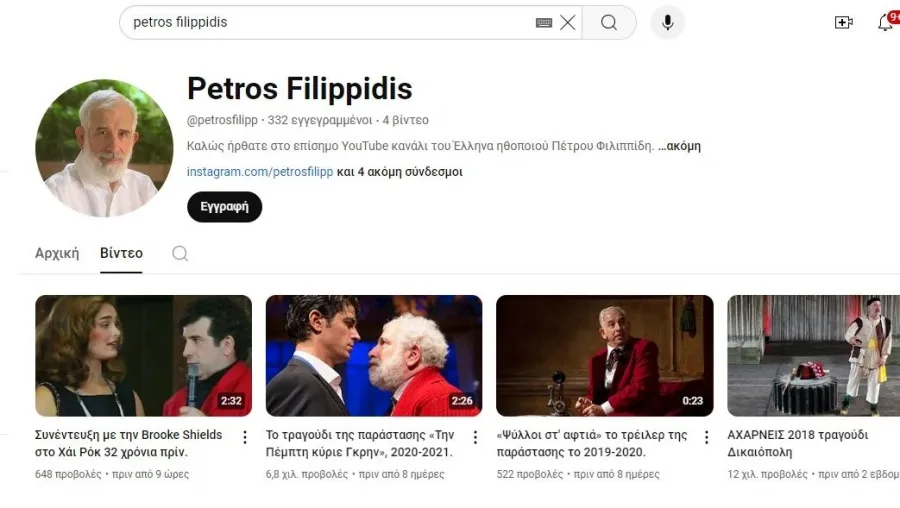Viewport: 900px width, 508px height.
Task: Play the Brooke Shields interview thumbnail
Action: click(143, 355)
